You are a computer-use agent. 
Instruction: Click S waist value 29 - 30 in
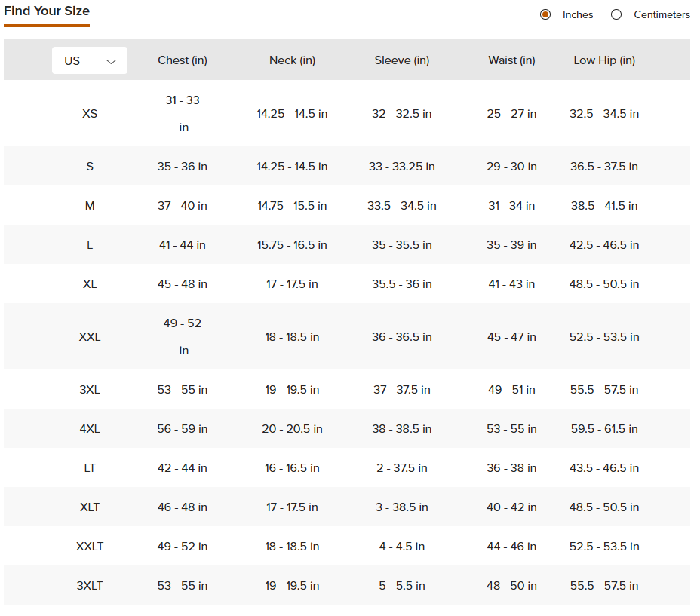coord(511,167)
